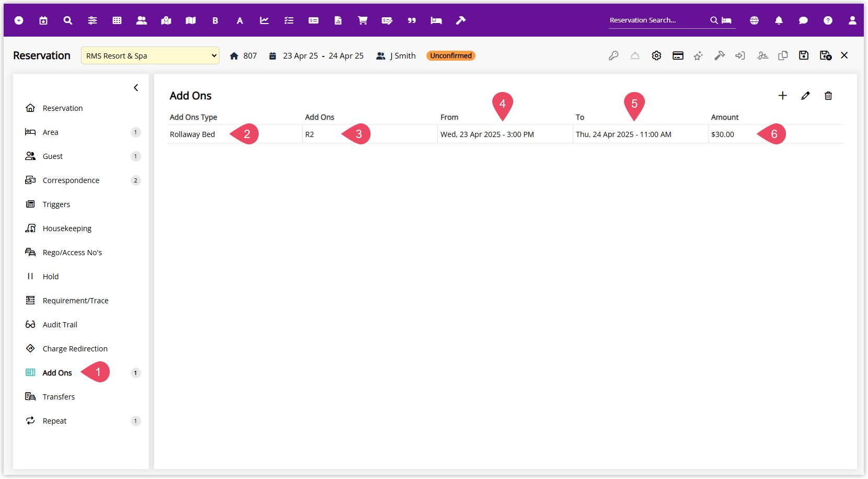Select the Add Ons menu item
Viewport: 868px width, 479px height.
(82, 373)
